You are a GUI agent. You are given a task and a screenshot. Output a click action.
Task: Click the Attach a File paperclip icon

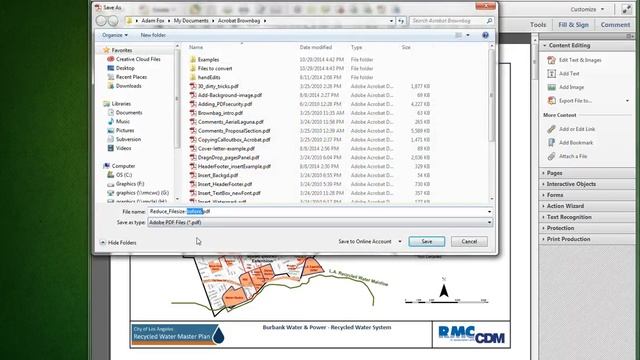[x=551, y=156]
